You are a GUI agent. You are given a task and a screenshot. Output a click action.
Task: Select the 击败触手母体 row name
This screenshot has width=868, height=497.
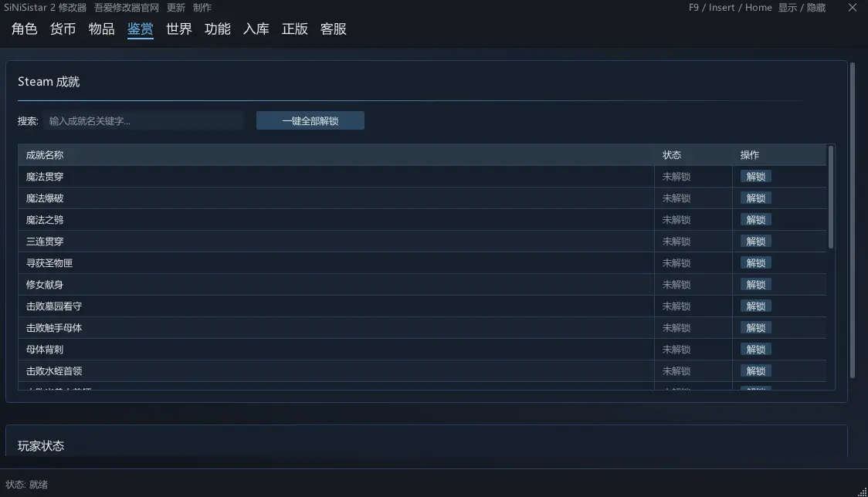(54, 328)
